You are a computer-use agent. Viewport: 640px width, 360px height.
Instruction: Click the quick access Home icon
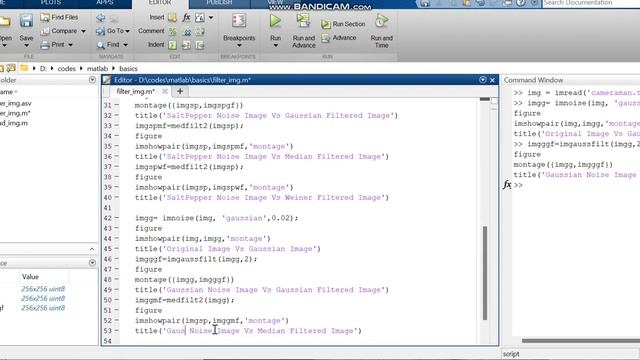coord(425,3)
